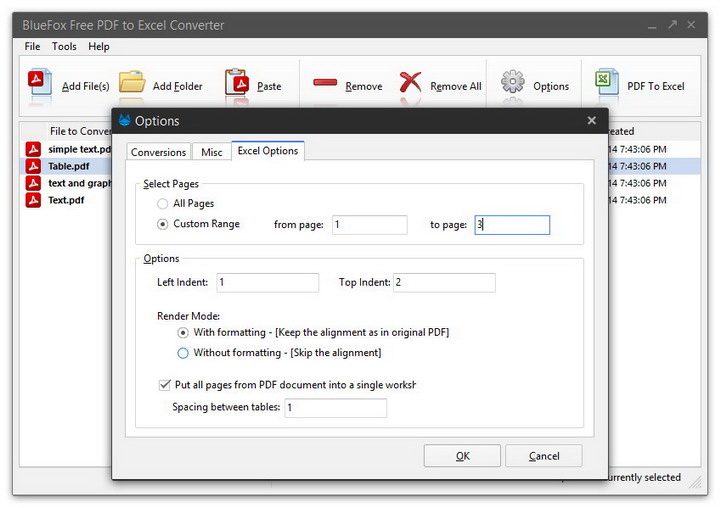Select the Excel Options tab
Viewport: 720px width, 508px height.
coord(268,151)
